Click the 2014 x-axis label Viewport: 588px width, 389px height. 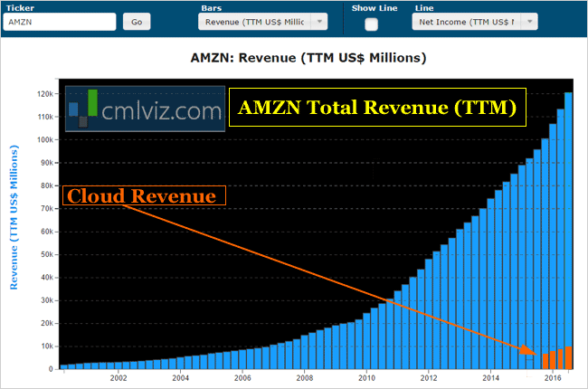[x=490, y=378]
